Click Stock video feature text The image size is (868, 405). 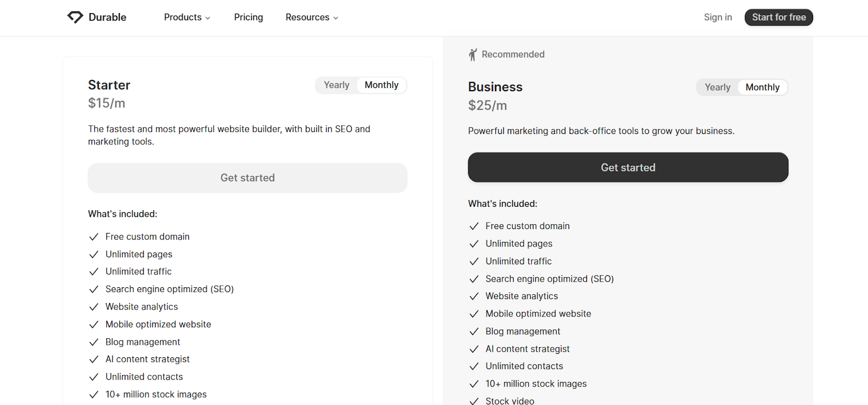[x=510, y=401]
